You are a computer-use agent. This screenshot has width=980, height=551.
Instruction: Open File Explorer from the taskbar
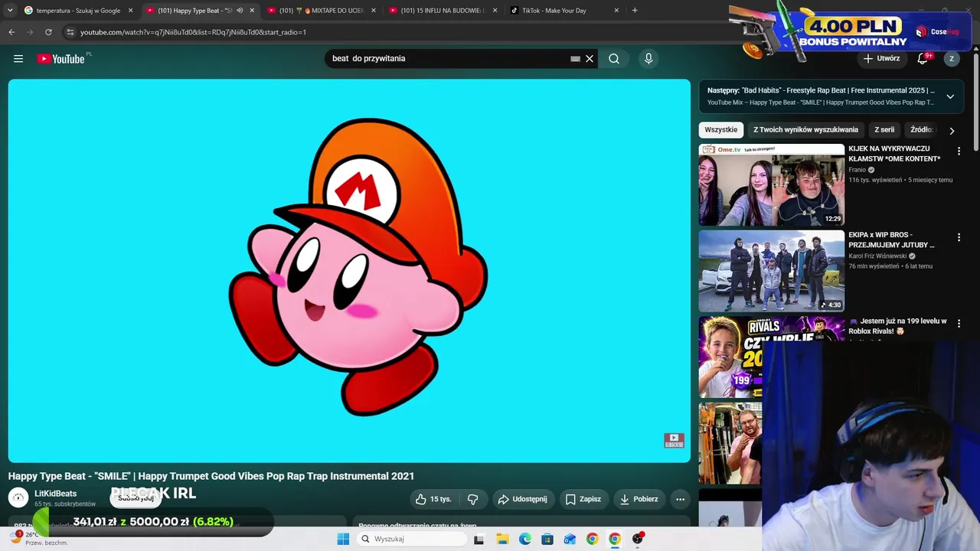coord(502,539)
